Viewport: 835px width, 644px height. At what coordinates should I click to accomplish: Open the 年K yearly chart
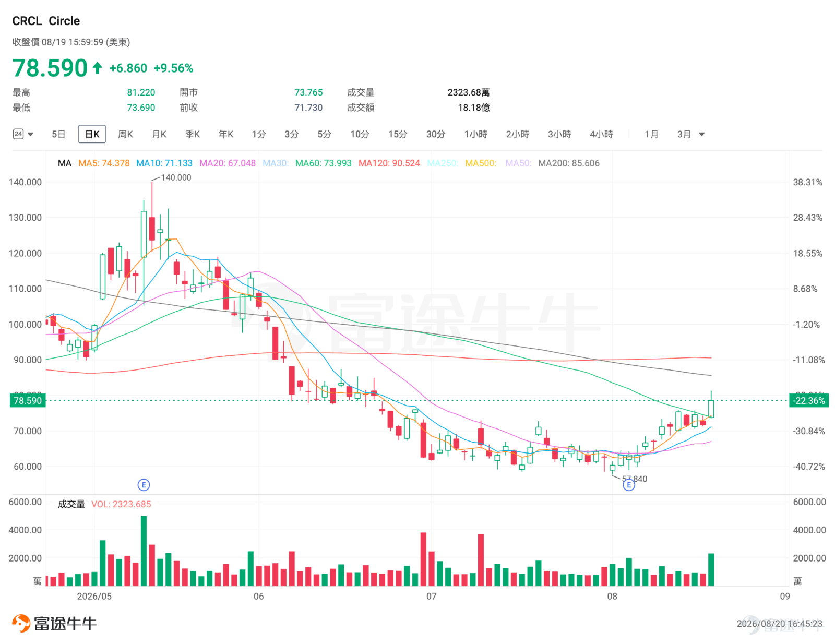pos(226,134)
